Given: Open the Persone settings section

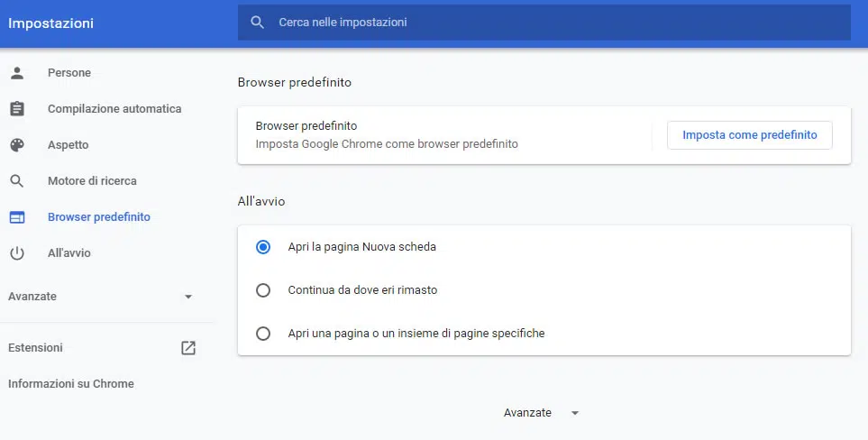Looking at the screenshot, I should tap(69, 73).
